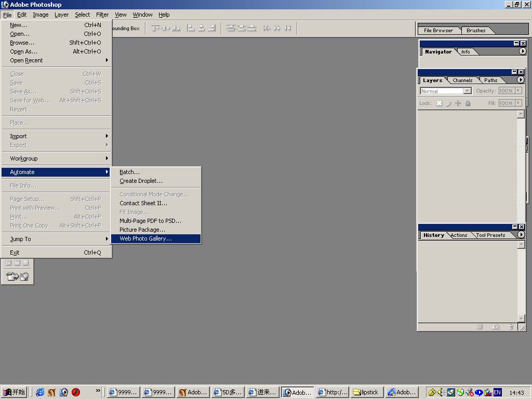Expand Open Recent submenu

[x=56, y=60]
